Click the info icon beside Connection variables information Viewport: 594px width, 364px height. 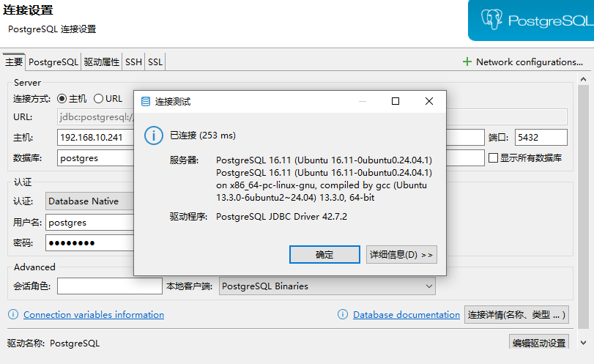[x=13, y=314]
